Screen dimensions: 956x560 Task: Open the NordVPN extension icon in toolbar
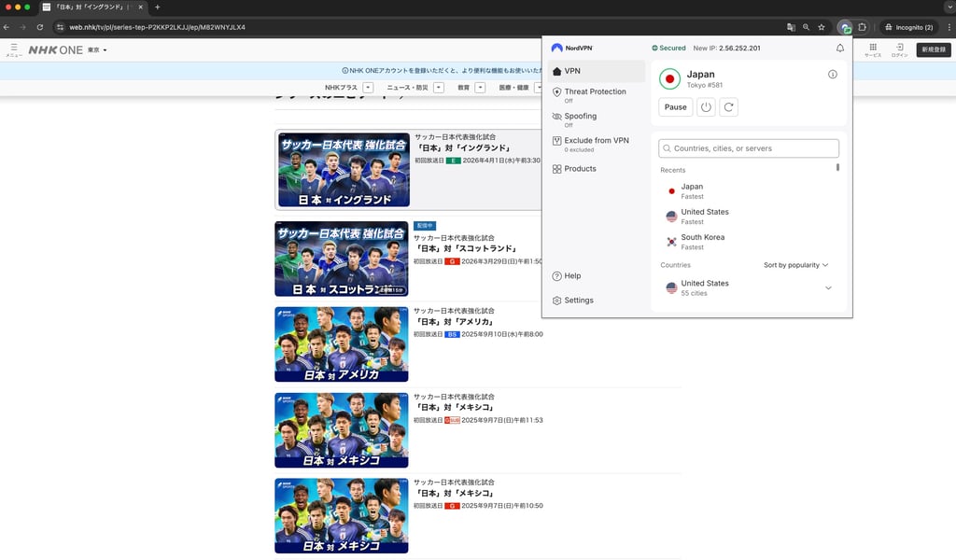coord(844,27)
